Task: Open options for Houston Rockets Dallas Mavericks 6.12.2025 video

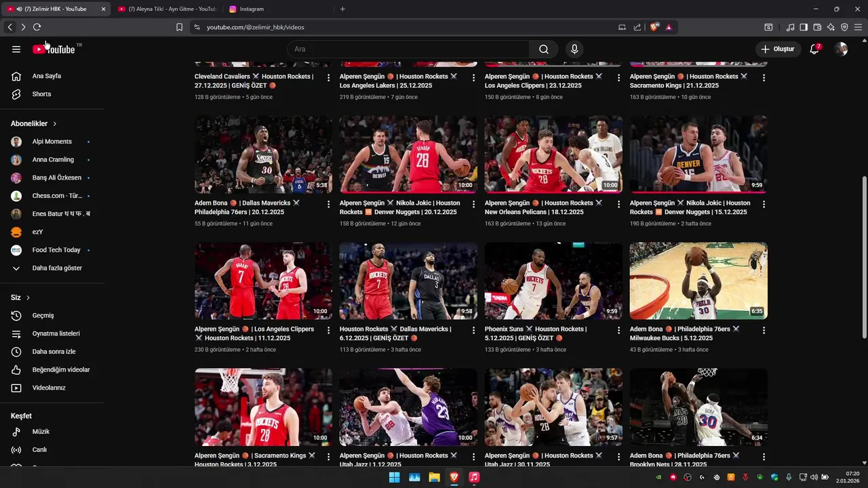Action: coord(473,330)
